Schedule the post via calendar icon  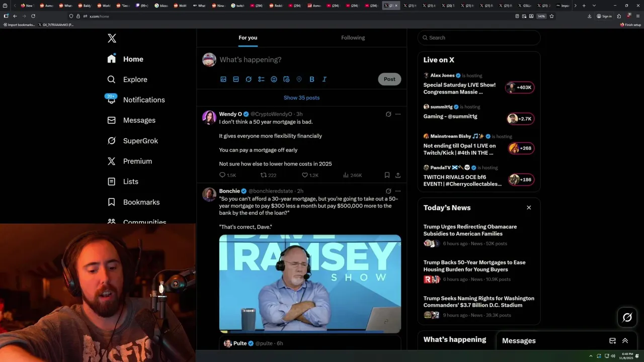pyautogui.click(x=286, y=79)
